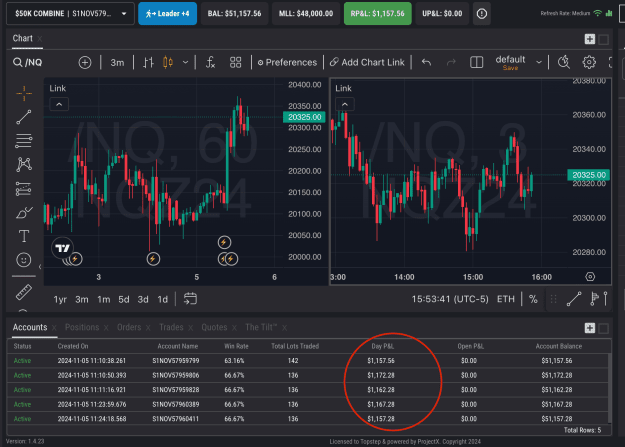Click the TradingView logo on left chart
This screenshot has height=447, width=625.
pyautogui.click(x=63, y=248)
